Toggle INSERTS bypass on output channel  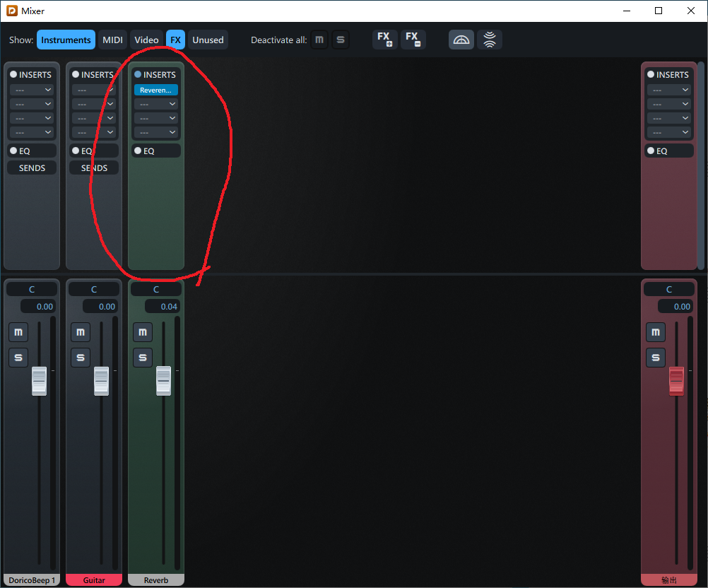point(651,74)
